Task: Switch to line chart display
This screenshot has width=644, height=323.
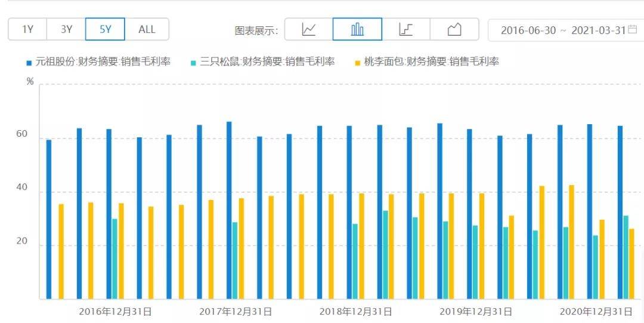Action: 309,29
